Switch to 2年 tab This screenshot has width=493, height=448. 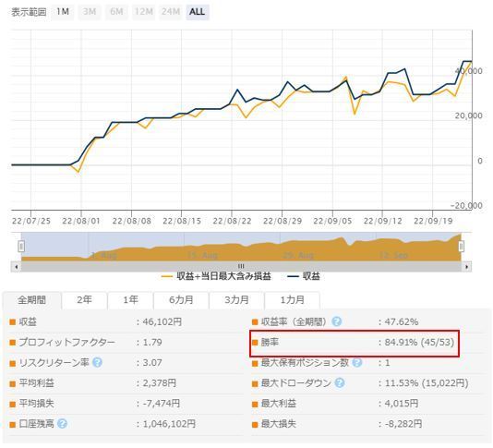tap(85, 300)
